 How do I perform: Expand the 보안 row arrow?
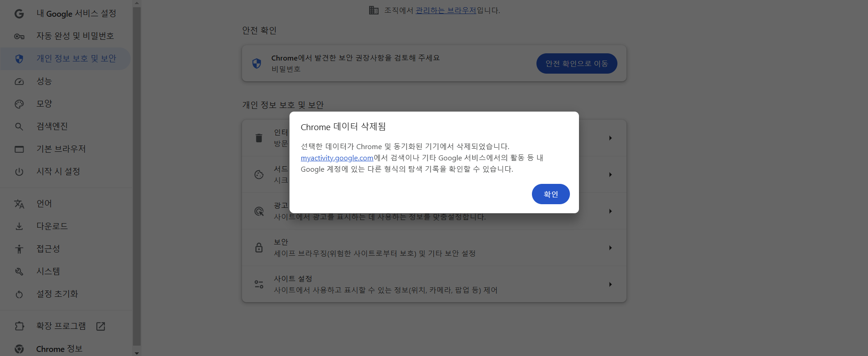pos(610,248)
